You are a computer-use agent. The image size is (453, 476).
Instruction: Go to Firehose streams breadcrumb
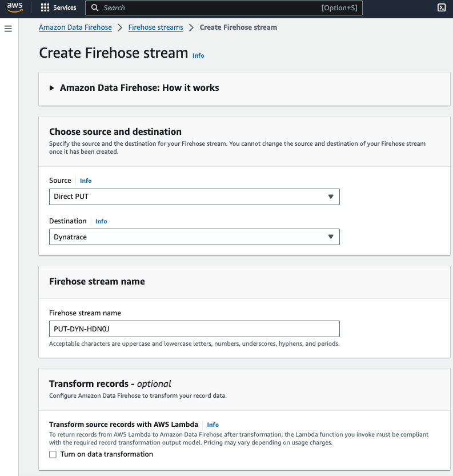pos(155,27)
